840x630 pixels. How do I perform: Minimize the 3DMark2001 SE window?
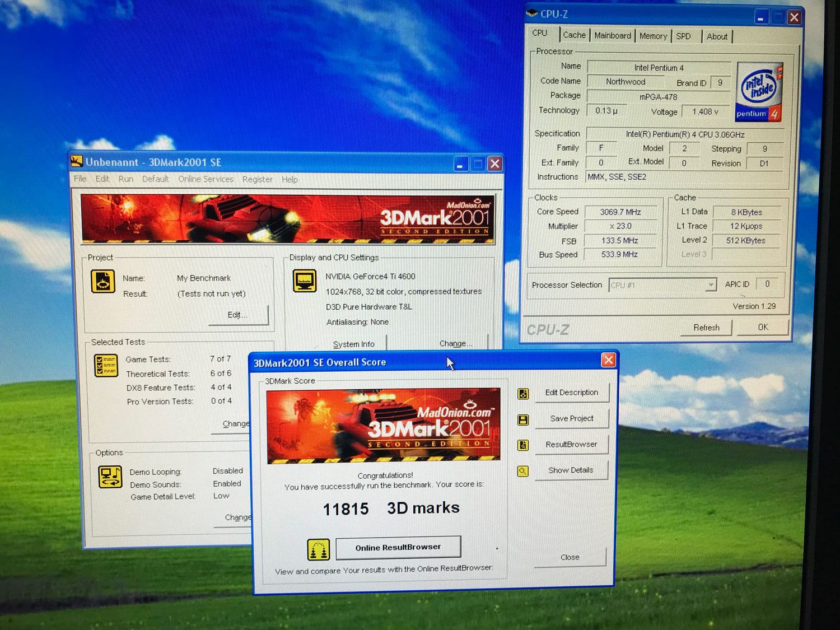[x=460, y=164]
